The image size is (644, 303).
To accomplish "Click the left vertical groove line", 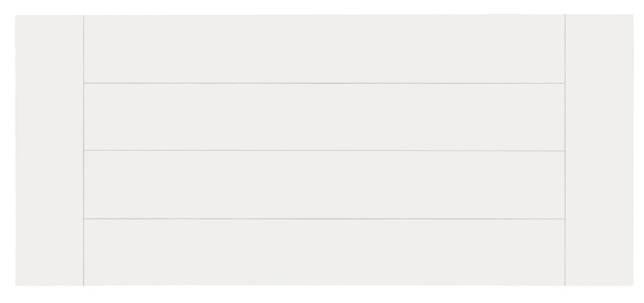I will (x=83, y=150).
